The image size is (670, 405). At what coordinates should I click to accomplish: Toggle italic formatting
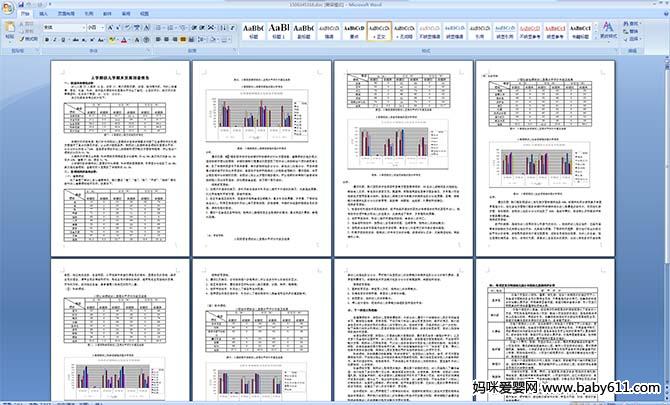point(55,40)
